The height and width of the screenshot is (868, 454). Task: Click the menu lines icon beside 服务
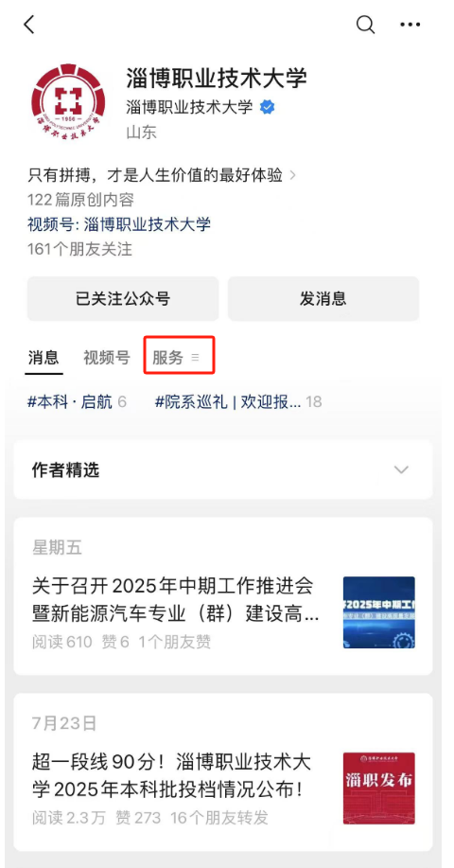click(x=195, y=358)
